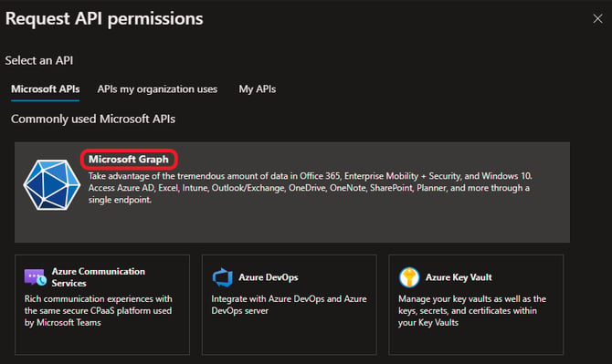
Task: Click the Microsoft Graph hexagon icon
Action: point(51,184)
